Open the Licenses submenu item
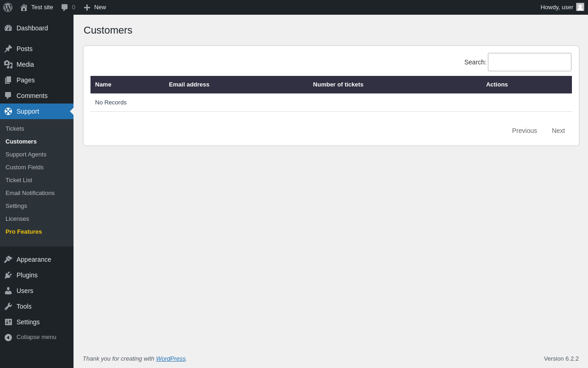This screenshot has height=368, width=588. click(x=17, y=219)
